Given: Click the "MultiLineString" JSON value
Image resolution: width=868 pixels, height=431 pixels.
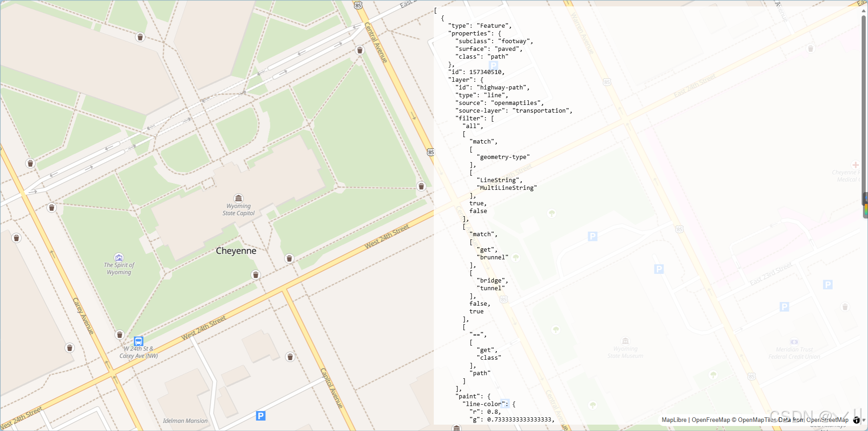Looking at the screenshot, I should [x=507, y=188].
